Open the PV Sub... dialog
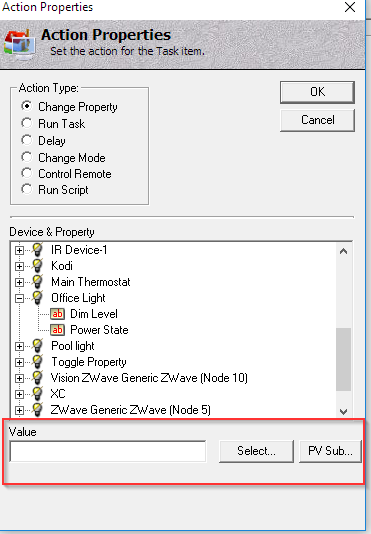The image size is (371, 534). [x=330, y=451]
